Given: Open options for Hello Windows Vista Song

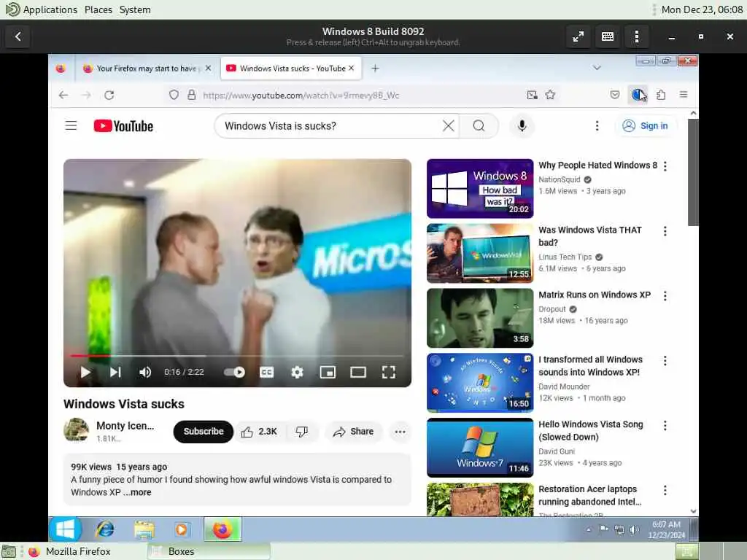Looking at the screenshot, I should point(665,425).
